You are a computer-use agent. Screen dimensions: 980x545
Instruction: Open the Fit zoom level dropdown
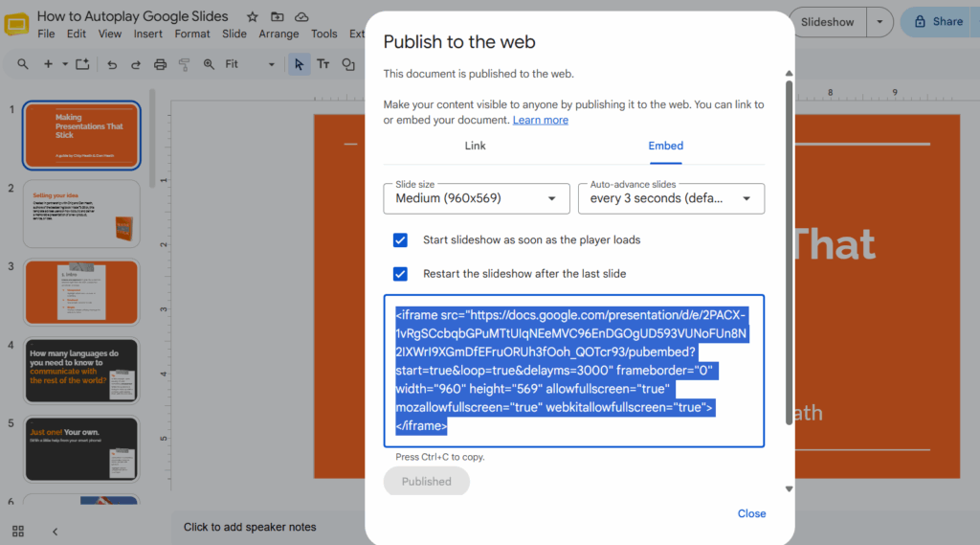point(250,64)
